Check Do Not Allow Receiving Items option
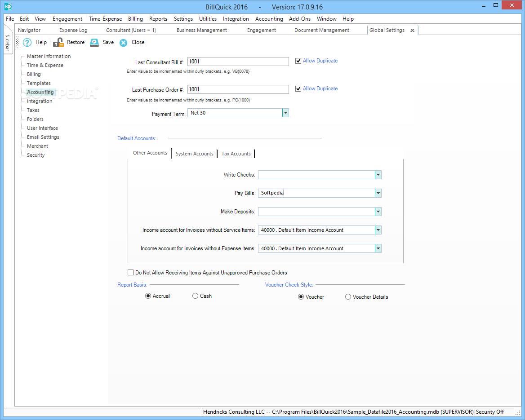The image size is (525, 420). (131, 272)
